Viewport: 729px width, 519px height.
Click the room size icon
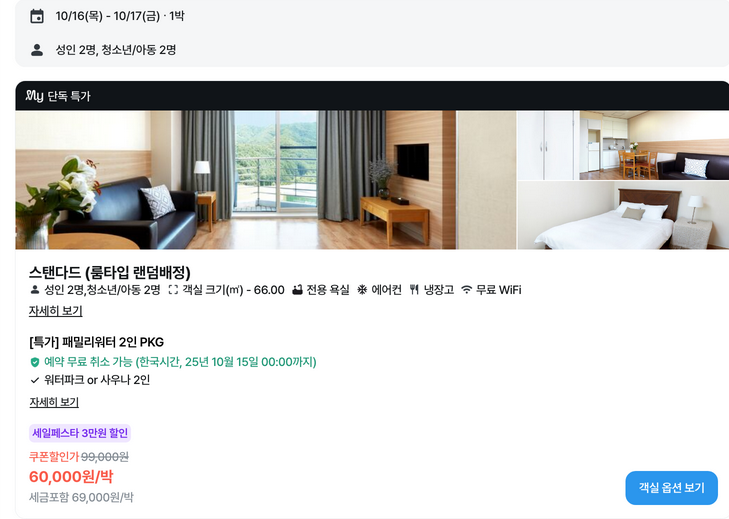pyautogui.click(x=173, y=290)
